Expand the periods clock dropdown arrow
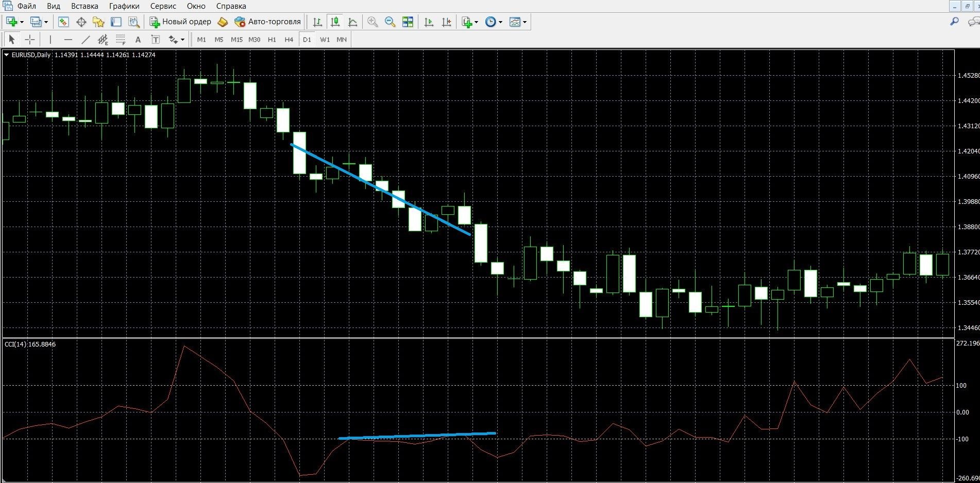Image resolution: width=980 pixels, height=483 pixels. point(501,22)
